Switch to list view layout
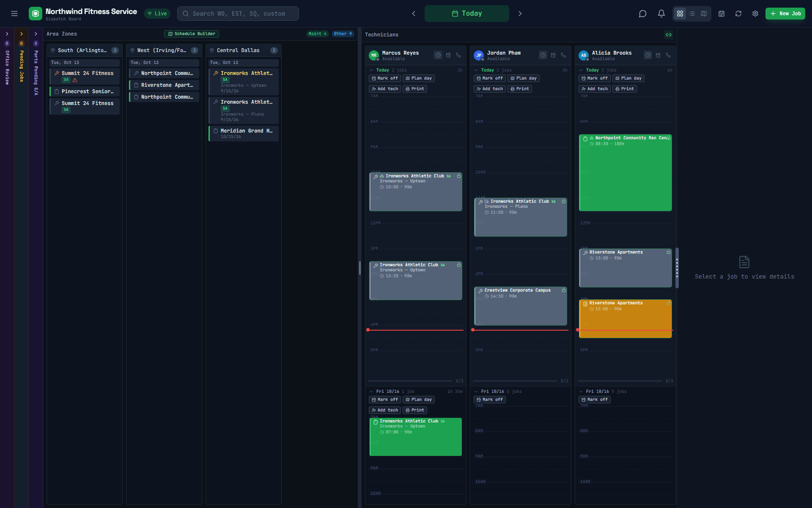 point(692,14)
